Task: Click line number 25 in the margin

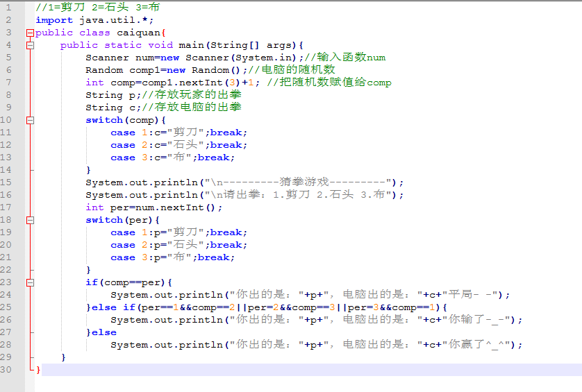Action: click(x=6, y=307)
